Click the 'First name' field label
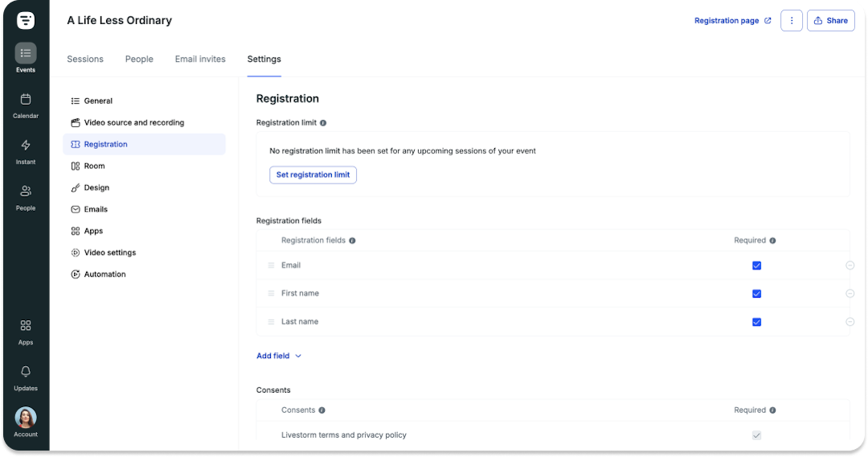868x457 pixels. coord(300,293)
